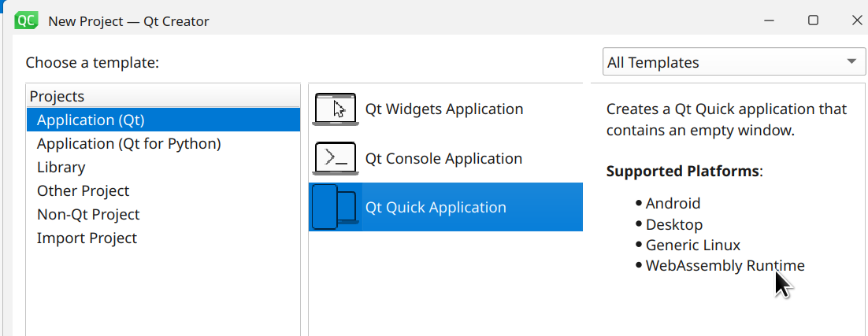Click the Projects list header
Screen dimensions: 868x336
coord(57,97)
